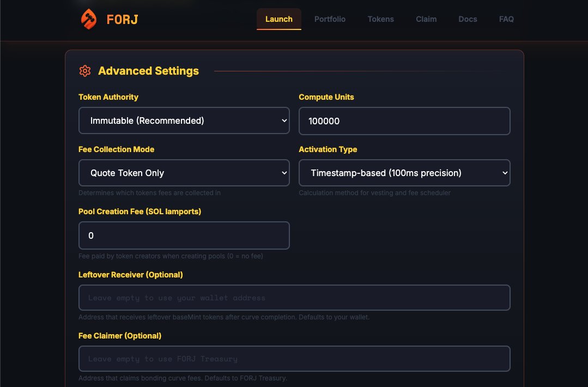Open the Portfolio tab

tap(330, 19)
